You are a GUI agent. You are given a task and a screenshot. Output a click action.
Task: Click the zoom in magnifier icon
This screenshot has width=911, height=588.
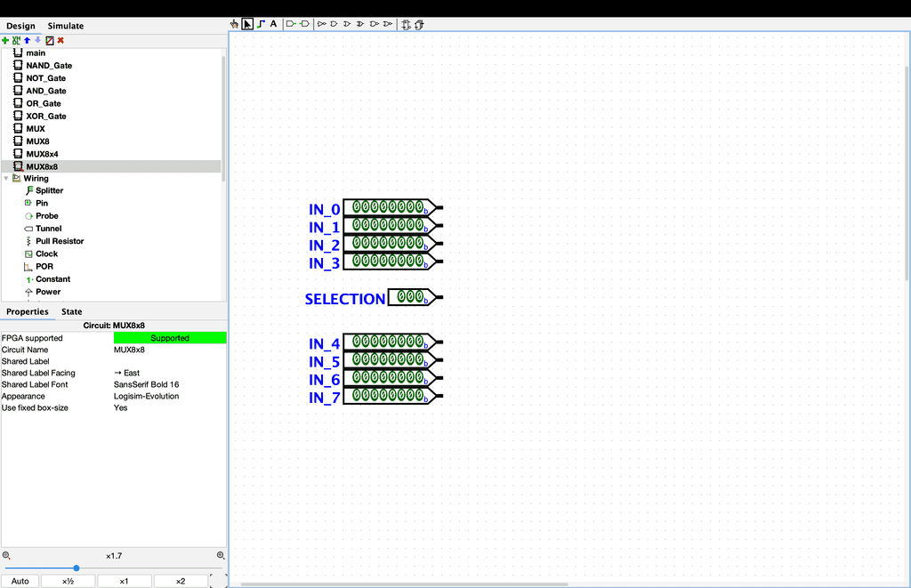tap(221, 556)
